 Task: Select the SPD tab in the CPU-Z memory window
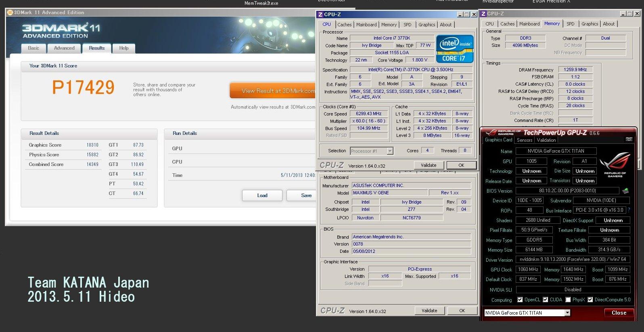pos(571,24)
